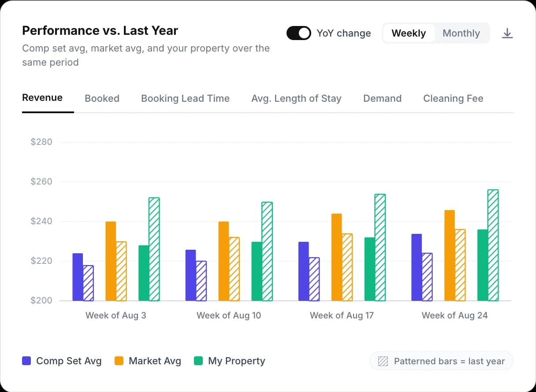Switch to the Demand tab
Screen dimensions: 536x392
pyautogui.click(x=382, y=98)
